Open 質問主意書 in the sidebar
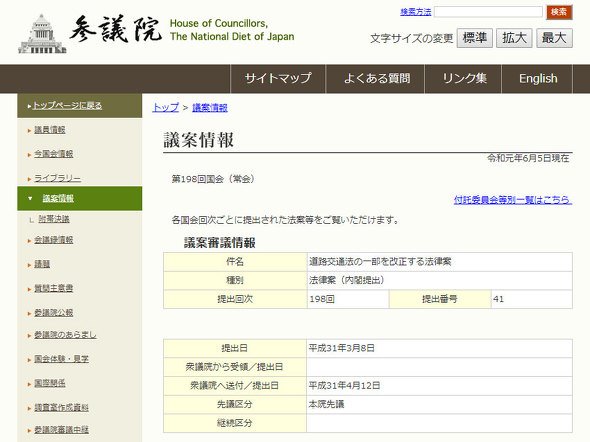This screenshot has height=442, width=590. click(54, 288)
